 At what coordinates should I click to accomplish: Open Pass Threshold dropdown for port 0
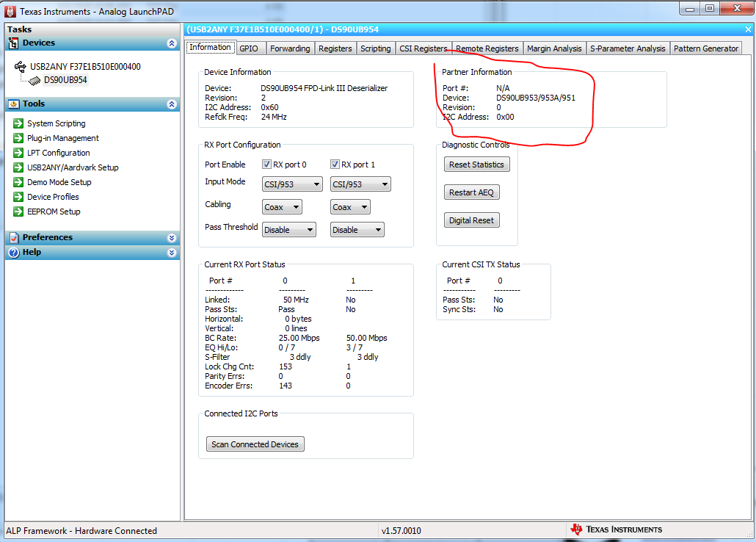click(x=288, y=230)
